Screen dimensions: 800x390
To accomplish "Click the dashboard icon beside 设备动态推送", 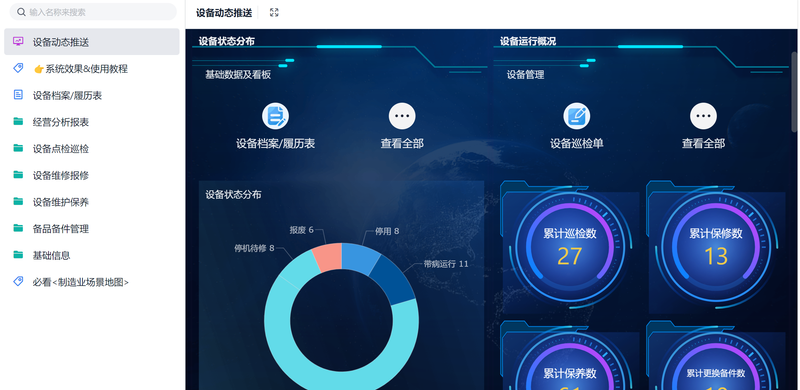I will click(x=18, y=42).
